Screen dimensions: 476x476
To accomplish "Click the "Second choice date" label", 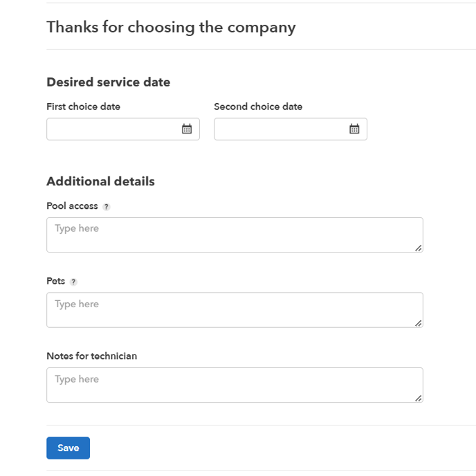I will click(x=258, y=107).
